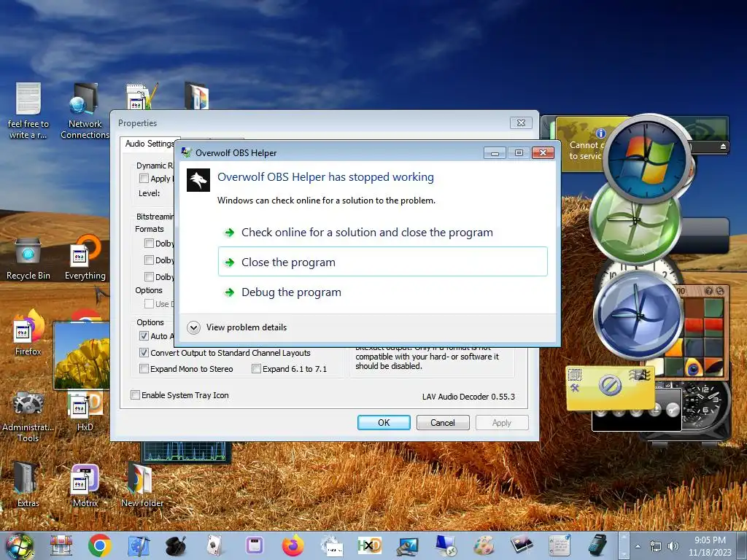Click the shuffle icon on the picture puzzle gadget
The width and height of the screenshot is (747, 560).
tap(720, 290)
